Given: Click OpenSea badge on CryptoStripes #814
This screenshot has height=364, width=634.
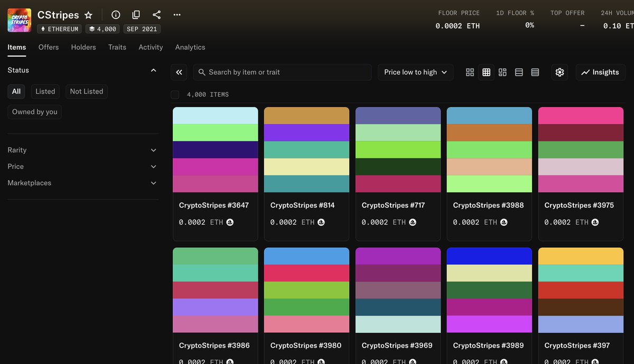Looking at the screenshot, I should 321,222.
